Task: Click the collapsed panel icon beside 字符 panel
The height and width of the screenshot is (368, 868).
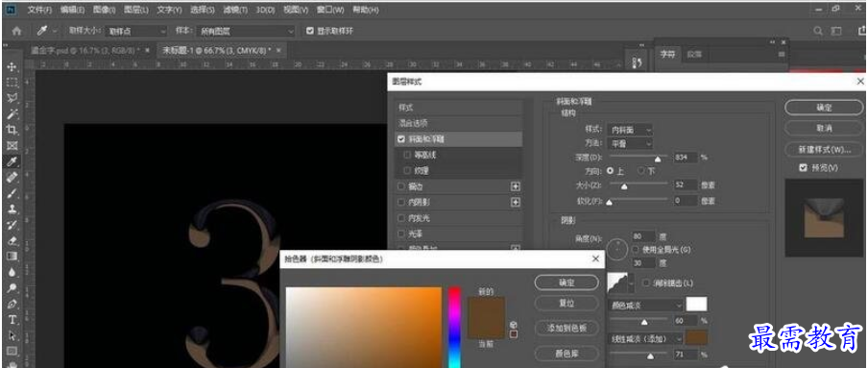Action: 638,62
